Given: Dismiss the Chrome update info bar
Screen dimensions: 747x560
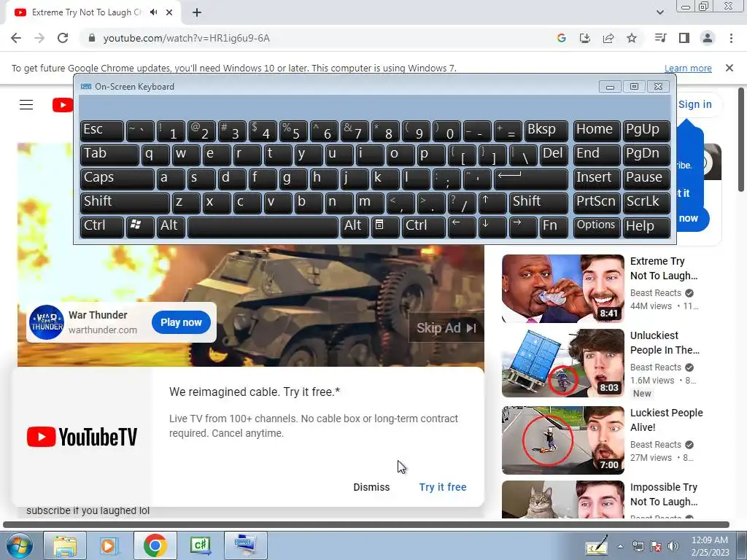Looking at the screenshot, I should click(729, 68).
